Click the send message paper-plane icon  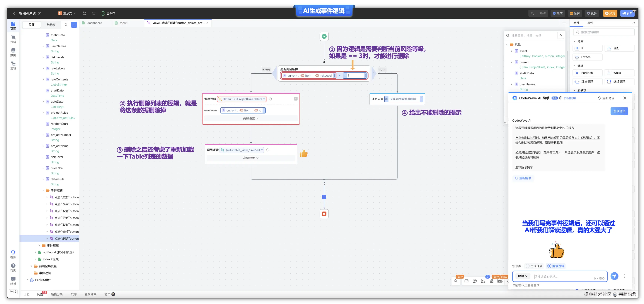614,276
